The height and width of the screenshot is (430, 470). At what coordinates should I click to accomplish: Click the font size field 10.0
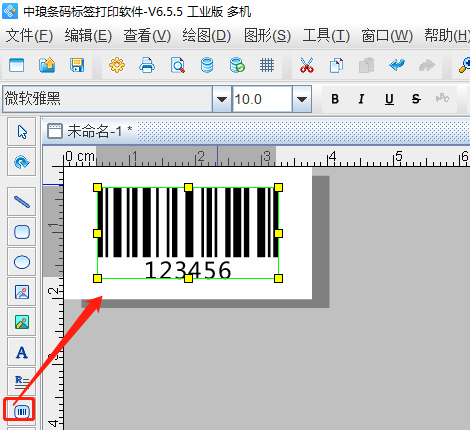click(262, 99)
